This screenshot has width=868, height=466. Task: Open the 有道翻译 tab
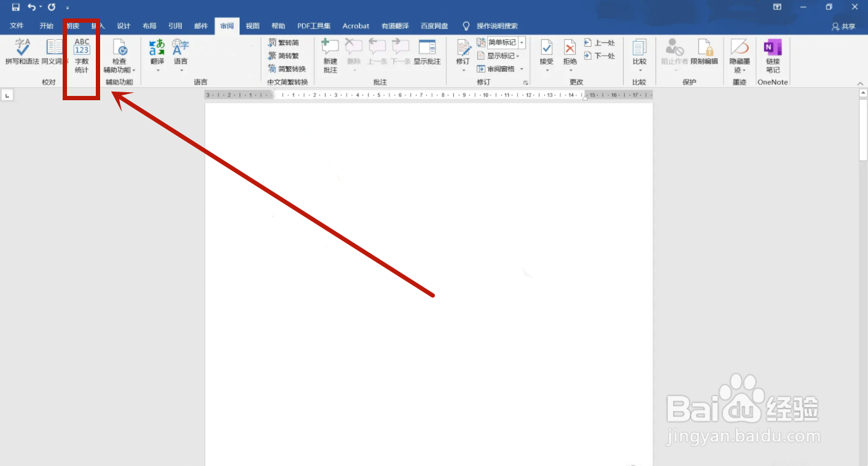394,26
